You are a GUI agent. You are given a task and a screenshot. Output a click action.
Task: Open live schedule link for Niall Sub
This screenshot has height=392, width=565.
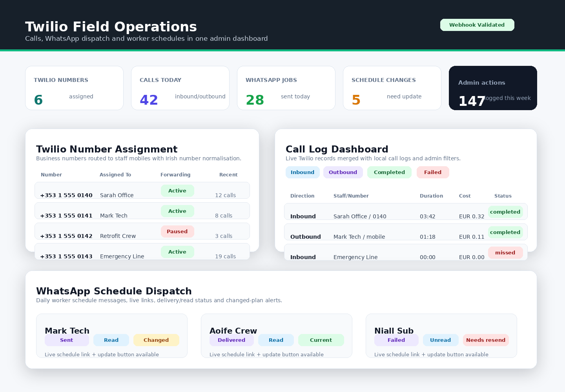[432, 354]
